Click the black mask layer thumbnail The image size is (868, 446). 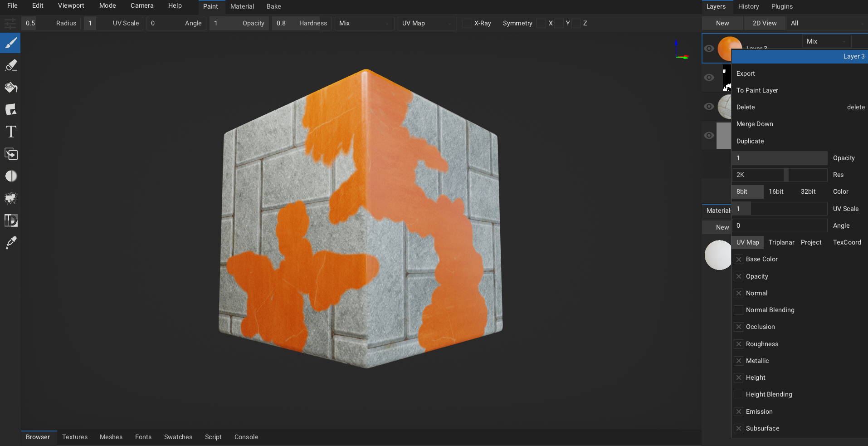pyautogui.click(x=727, y=78)
